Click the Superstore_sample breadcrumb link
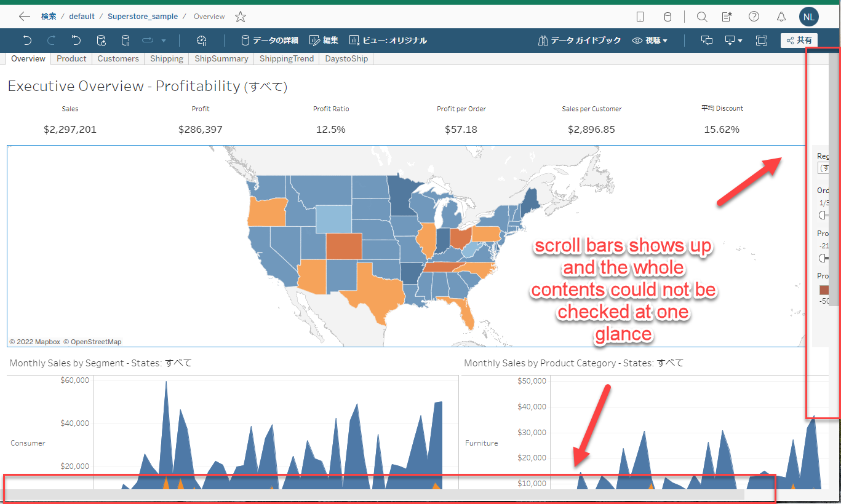 pyautogui.click(x=142, y=17)
